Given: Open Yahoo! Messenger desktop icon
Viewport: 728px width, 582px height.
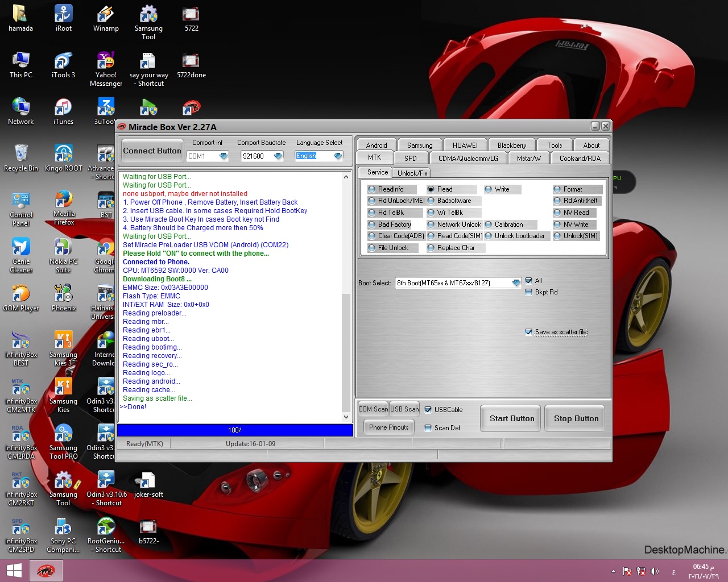Looking at the screenshot, I should (106, 69).
